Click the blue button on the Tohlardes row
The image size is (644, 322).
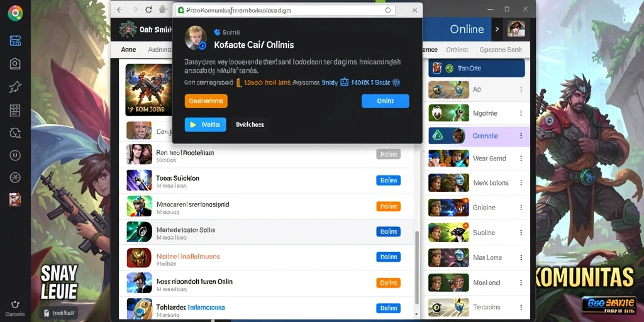pos(388,308)
